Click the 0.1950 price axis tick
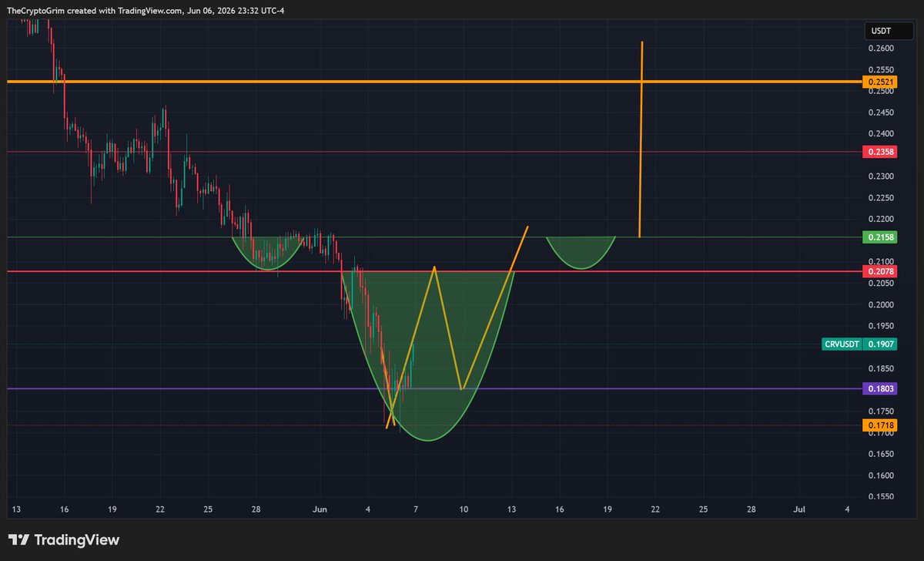The image size is (924, 561). [x=881, y=326]
